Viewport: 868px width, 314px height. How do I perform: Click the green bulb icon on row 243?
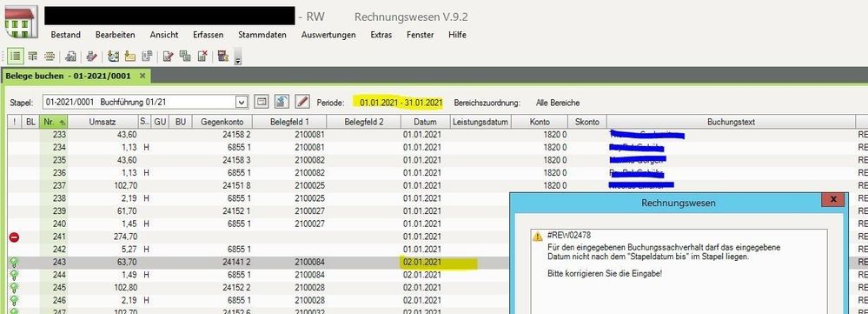[14, 262]
